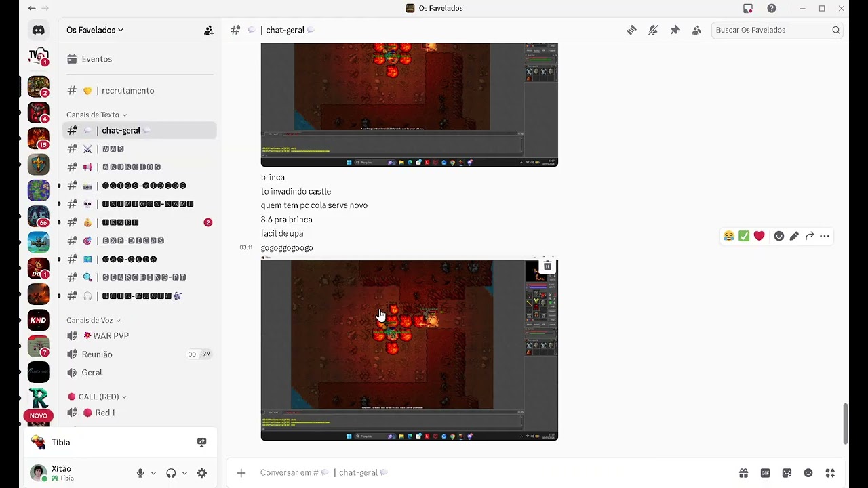The height and width of the screenshot is (488, 868).
Task: Click the message "quem tem pc cola serve novo"
Action: pos(314,205)
